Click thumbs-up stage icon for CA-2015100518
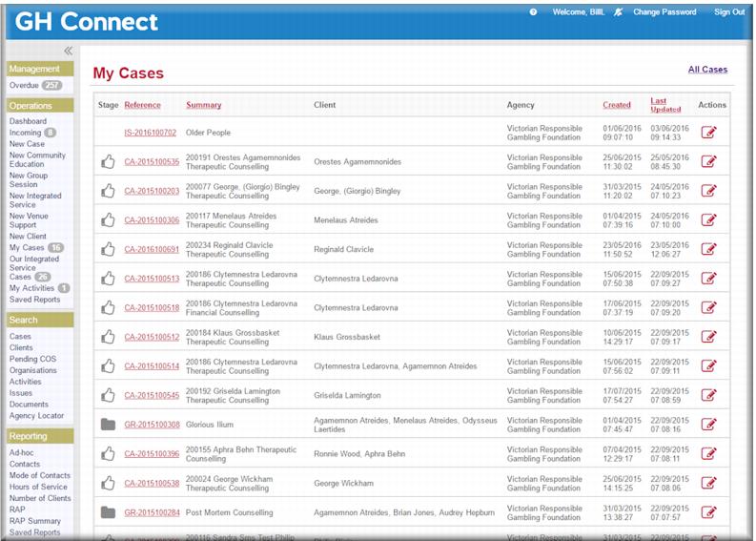 pos(108,307)
